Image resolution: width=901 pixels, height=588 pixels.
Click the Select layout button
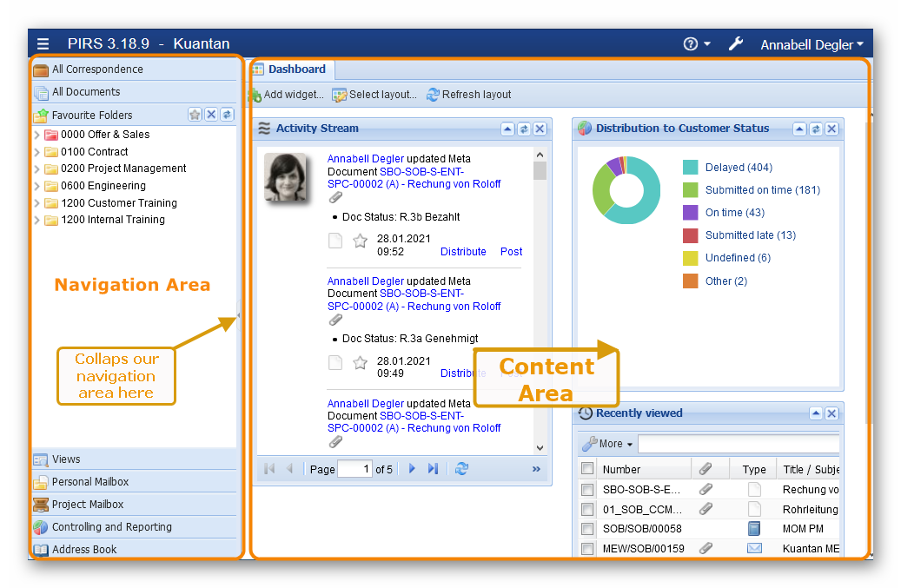pyautogui.click(x=374, y=95)
